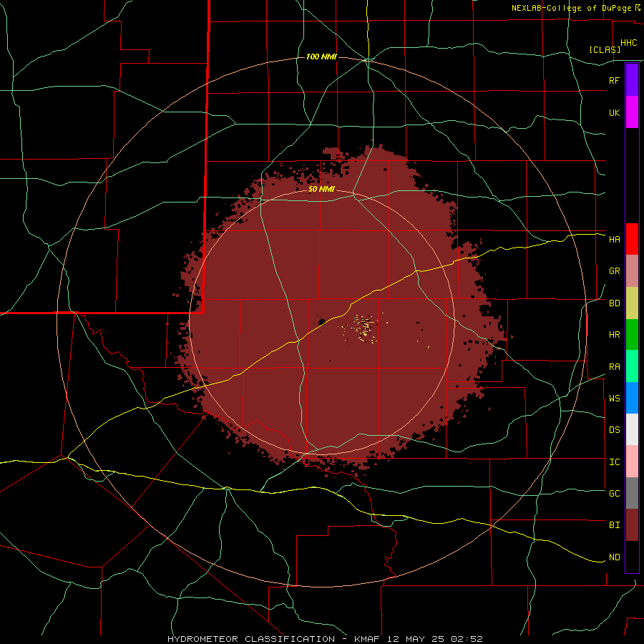644x644 pixels.
Task: Click the 'HA' legend label
Action: tap(614, 239)
